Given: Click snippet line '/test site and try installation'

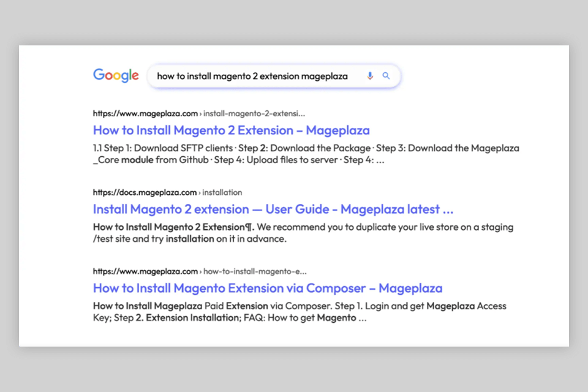Looking at the screenshot, I should click(190, 239).
